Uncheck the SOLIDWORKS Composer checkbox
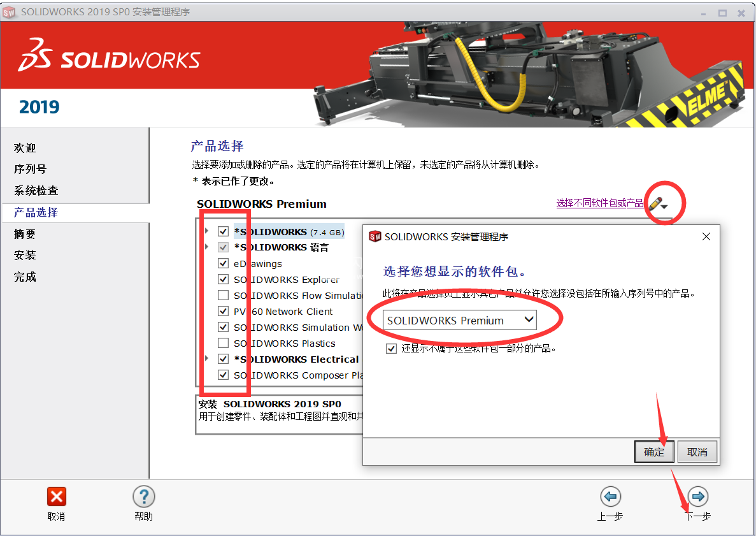The width and height of the screenshot is (756, 536). click(223, 375)
